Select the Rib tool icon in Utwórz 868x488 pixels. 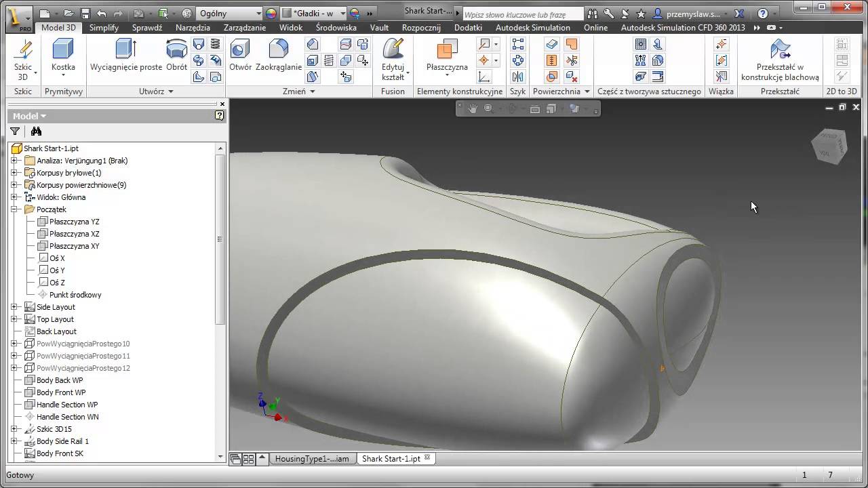[x=199, y=77]
